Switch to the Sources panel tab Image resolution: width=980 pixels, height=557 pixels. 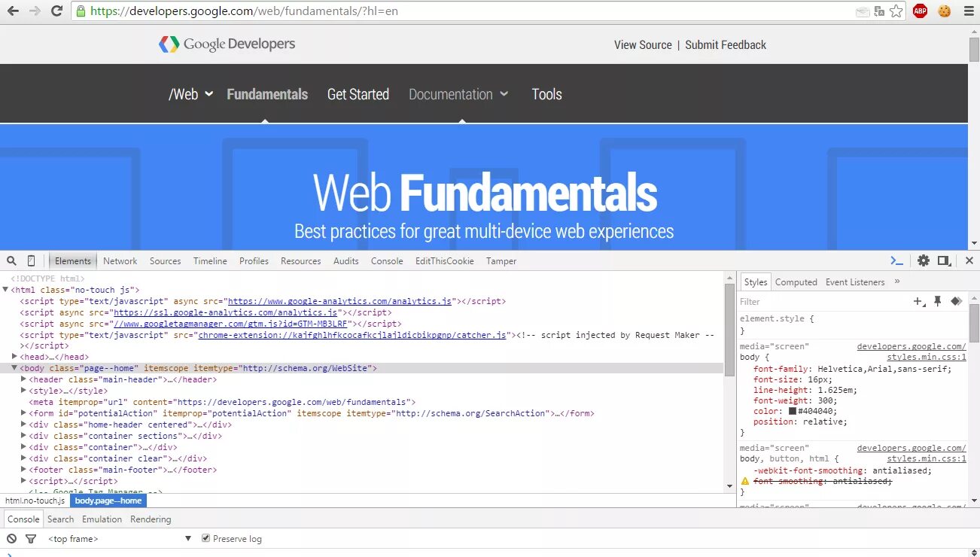click(x=165, y=261)
